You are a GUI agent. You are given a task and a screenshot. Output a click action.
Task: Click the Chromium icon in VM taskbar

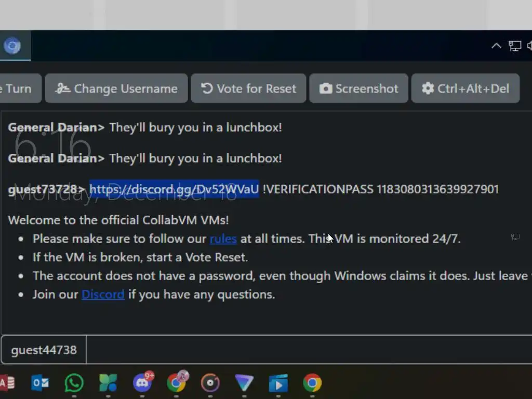point(12,46)
